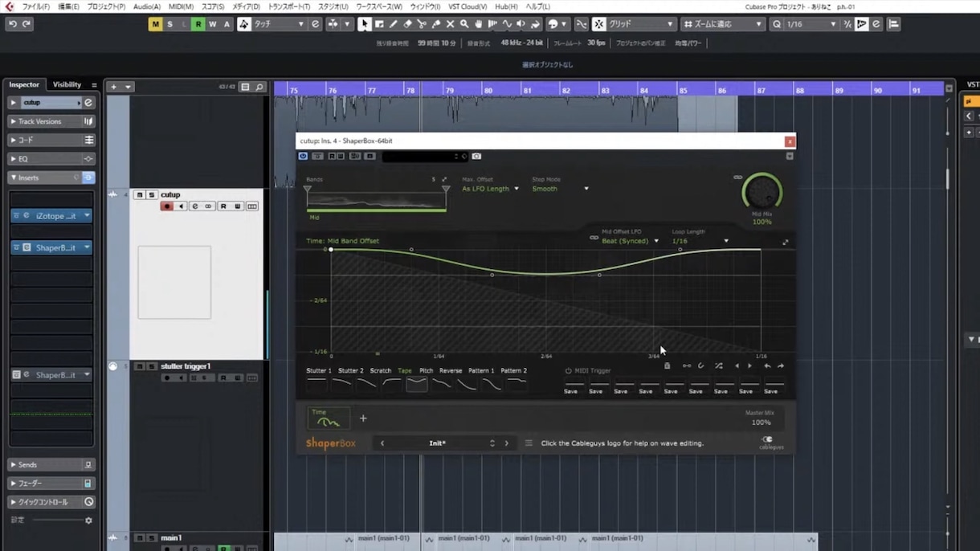
Task: Expand the Track Versions inspector section
Action: (x=51, y=121)
